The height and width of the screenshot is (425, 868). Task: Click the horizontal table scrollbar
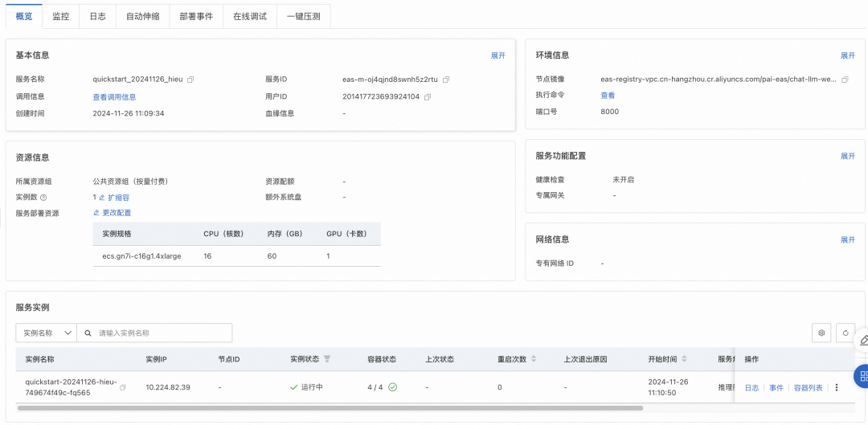[x=330, y=408]
